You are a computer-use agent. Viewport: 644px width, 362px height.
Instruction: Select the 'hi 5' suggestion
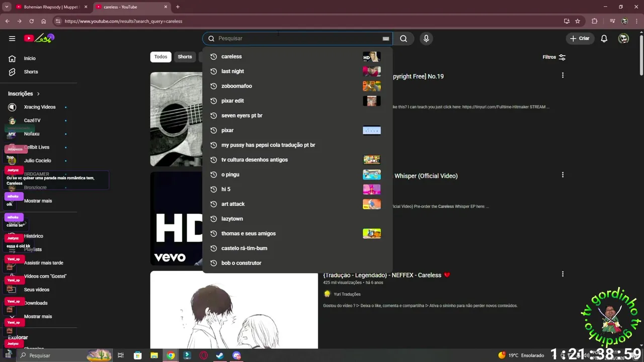click(x=297, y=189)
